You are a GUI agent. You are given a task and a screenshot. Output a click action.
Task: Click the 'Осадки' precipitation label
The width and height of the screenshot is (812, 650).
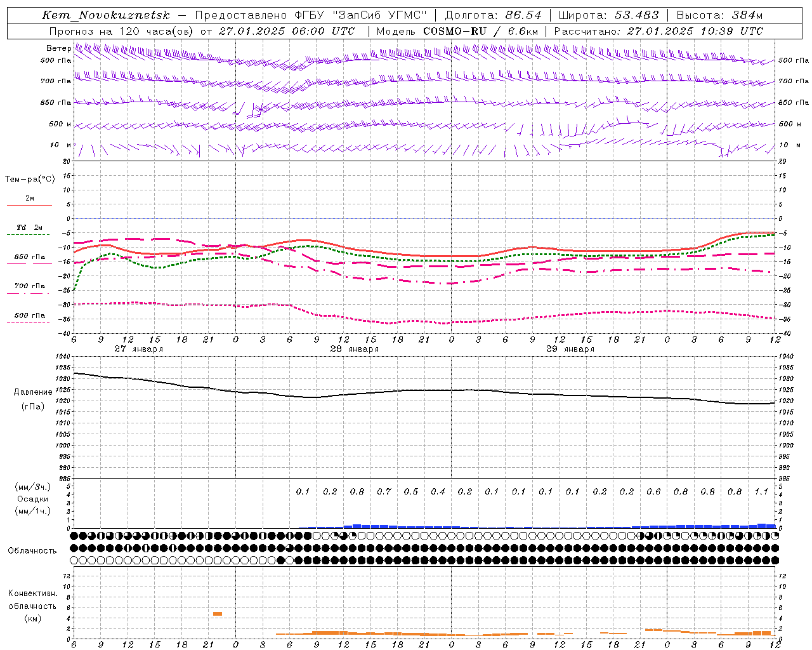[33, 499]
